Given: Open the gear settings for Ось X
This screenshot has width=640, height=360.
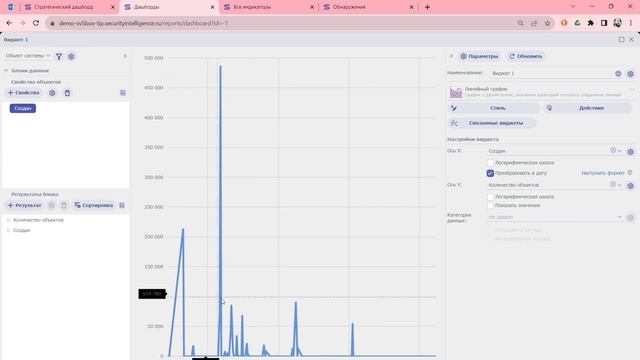Looking at the screenshot, I should pyautogui.click(x=630, y=151).
